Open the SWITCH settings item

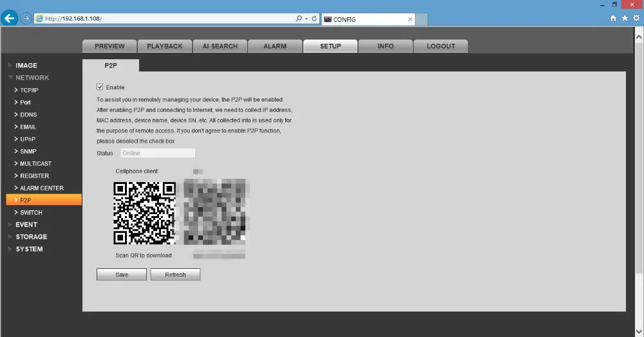pos(31,212)
